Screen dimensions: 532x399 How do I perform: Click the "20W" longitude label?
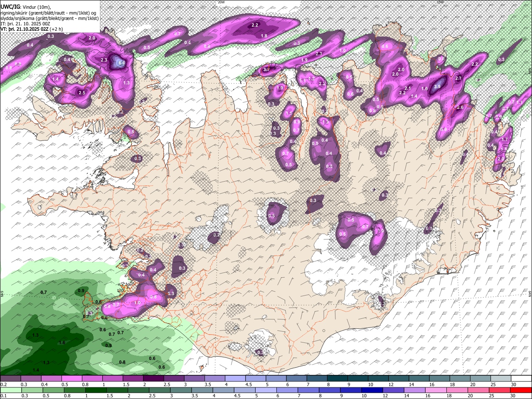click(221, 2)
